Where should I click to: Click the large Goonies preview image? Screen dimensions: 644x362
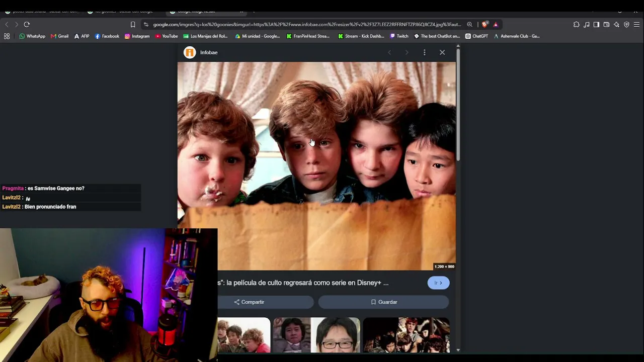pyautogui.click(x=316, y=166)
